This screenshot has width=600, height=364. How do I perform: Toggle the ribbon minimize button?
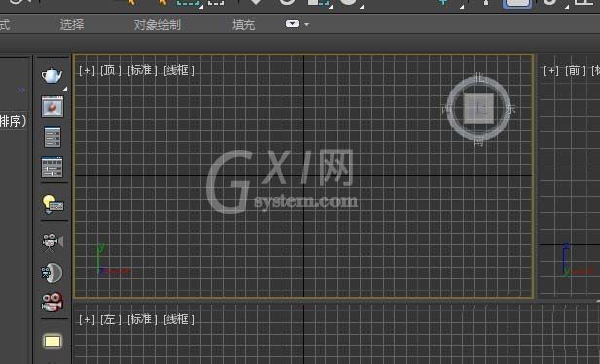pos(293,24)
